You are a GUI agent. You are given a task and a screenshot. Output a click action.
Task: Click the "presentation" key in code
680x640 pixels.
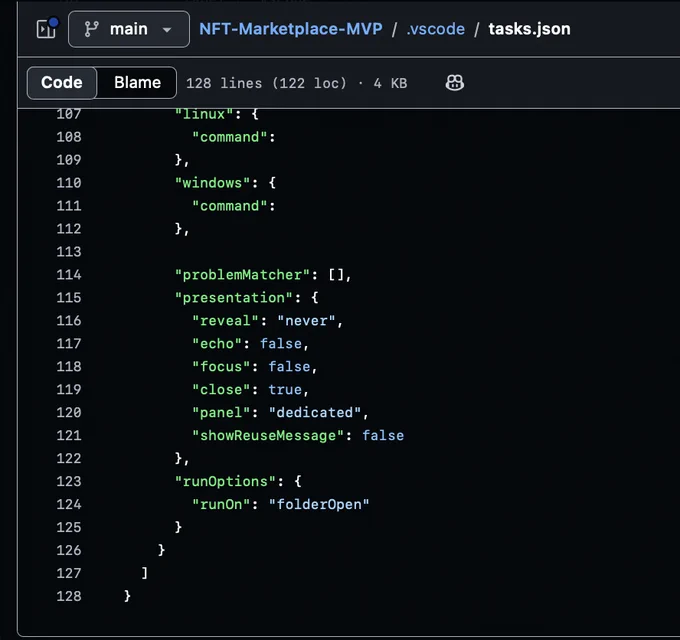point(233,298)
